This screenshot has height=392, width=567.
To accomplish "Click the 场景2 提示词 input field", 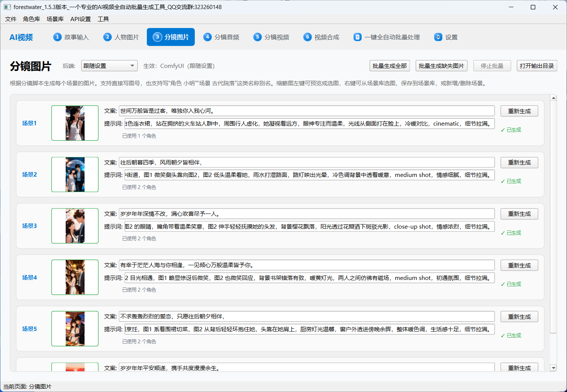I will pyautogui.click(x=310, y=175).
